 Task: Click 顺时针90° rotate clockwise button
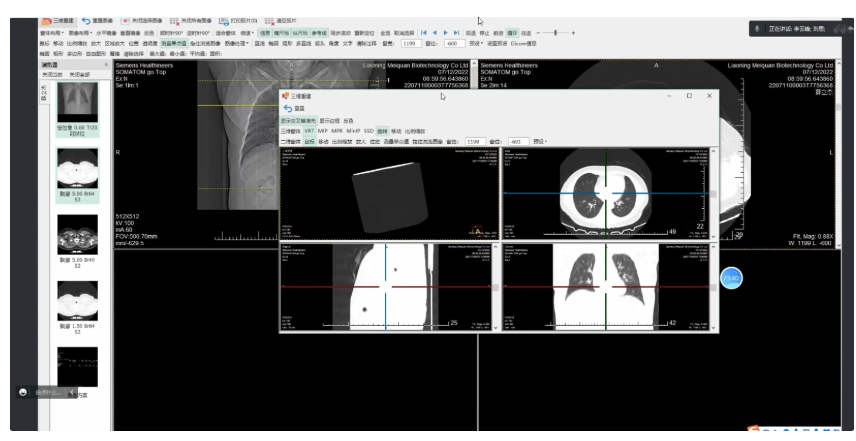(171, 33)
